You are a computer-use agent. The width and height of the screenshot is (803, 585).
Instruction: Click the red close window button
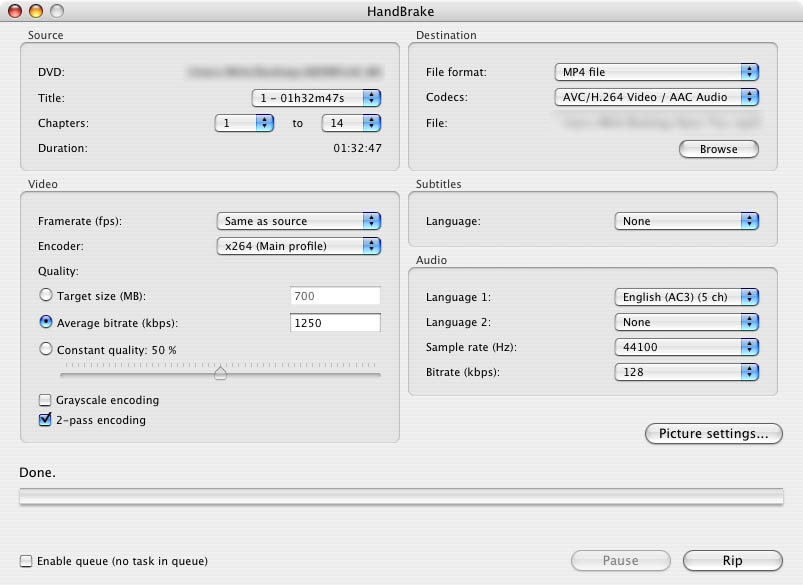(15, 11)
